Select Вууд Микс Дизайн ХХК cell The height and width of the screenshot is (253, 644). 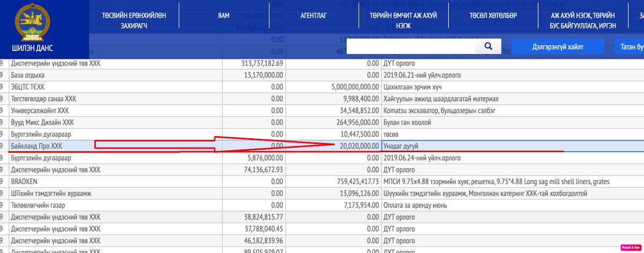tap(115, 122)
